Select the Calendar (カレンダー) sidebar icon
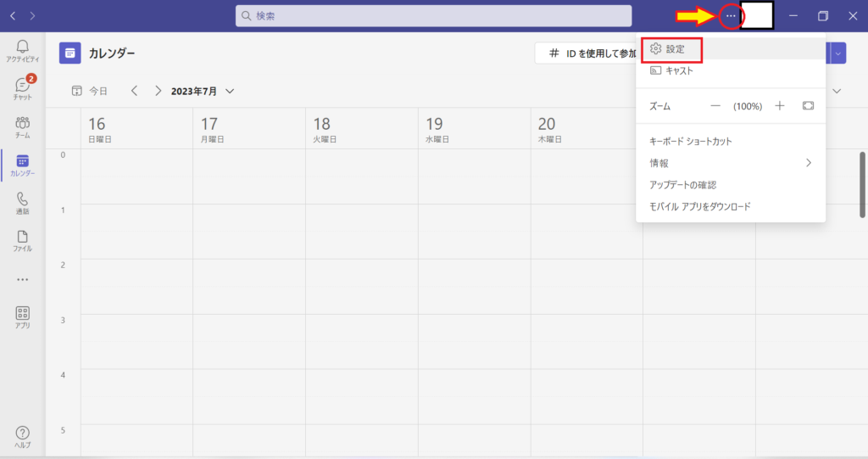The height and width of the screenshot is (459, 868). point(22,165)
